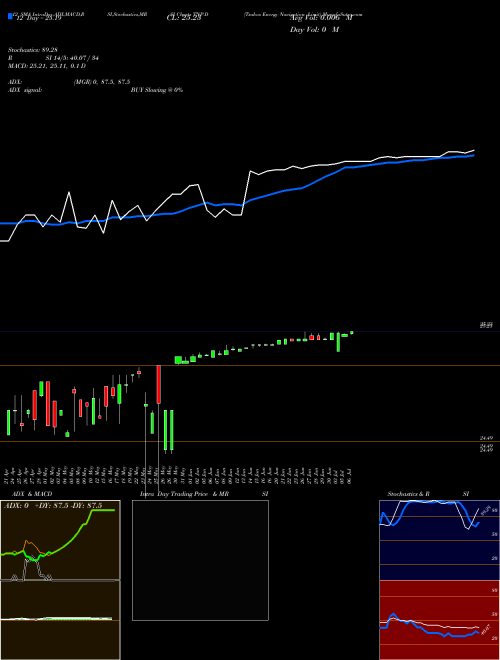This screenshot has width=500, height=660.
Task: Click the 'Day Vol: 0 M' text
Action: click(314, 30)
